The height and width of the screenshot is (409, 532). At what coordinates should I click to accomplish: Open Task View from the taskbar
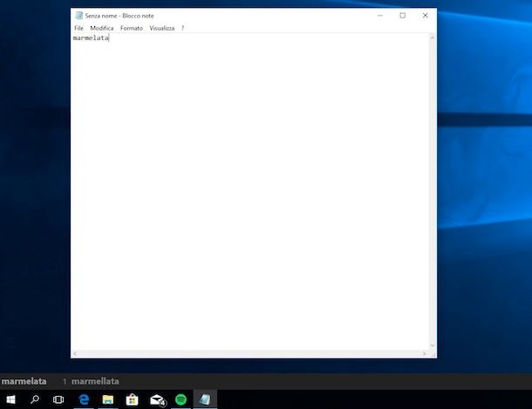(x=58, y=399)
